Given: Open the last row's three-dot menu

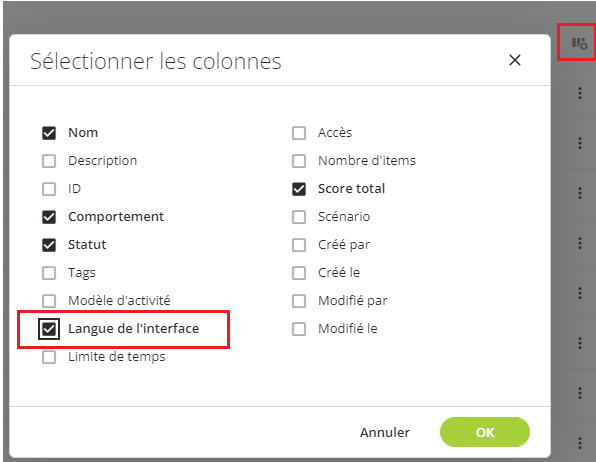Looking at the screenshot, I should click(580, 443).
